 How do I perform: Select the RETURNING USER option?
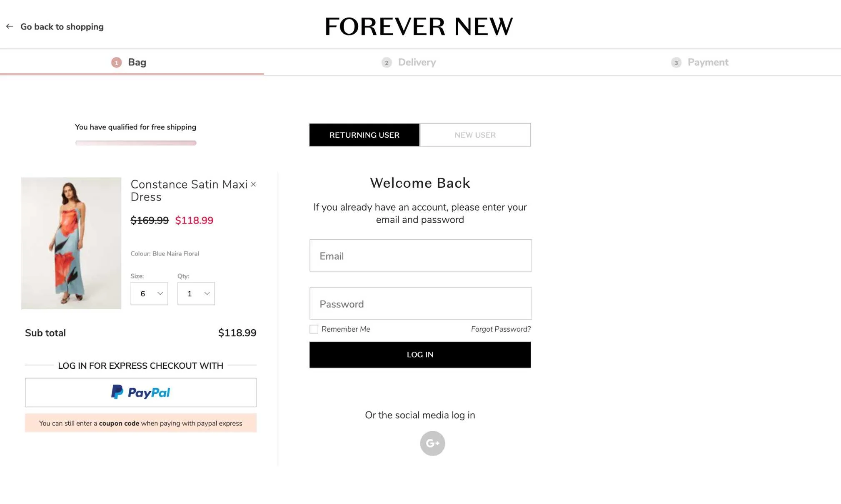364,135
